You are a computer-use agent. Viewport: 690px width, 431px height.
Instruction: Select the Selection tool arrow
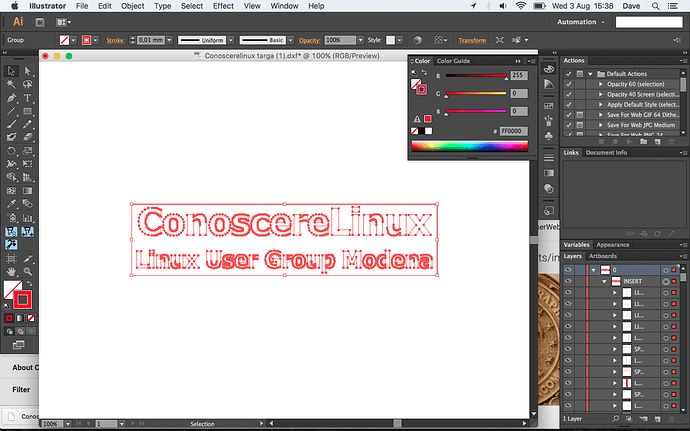pyautogui.click(x=11, y=71)
